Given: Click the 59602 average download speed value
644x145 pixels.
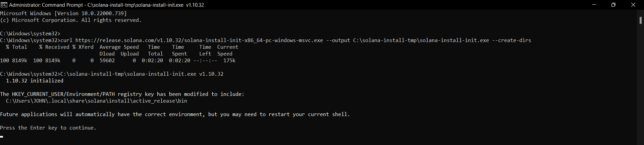Looking at the screenshot, I should (x=107, y=61).
